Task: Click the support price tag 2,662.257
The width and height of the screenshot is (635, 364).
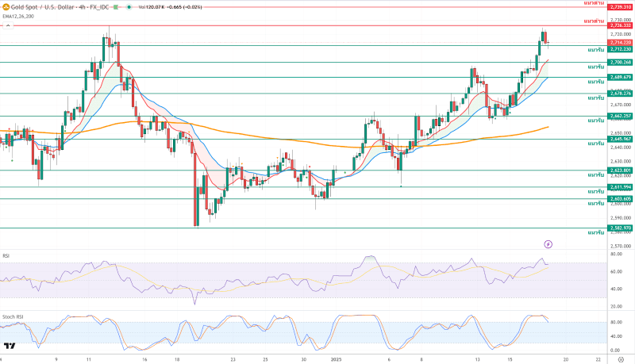Action: [x=620, y=116]
